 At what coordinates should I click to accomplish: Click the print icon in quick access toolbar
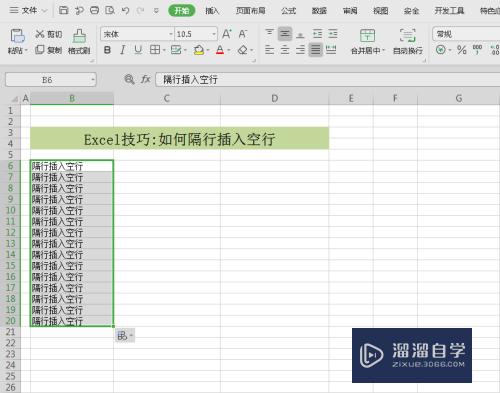click(95, 11)
